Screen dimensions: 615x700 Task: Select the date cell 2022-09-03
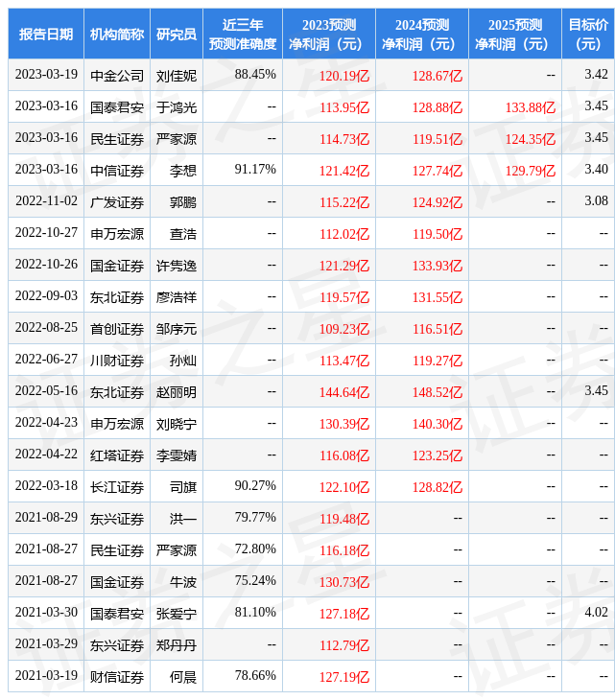[46, 296]
